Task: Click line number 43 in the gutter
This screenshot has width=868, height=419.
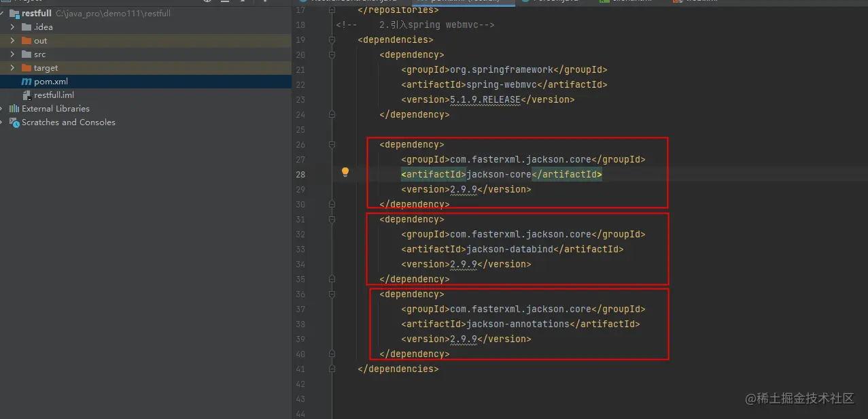Action: pos(301,399)
